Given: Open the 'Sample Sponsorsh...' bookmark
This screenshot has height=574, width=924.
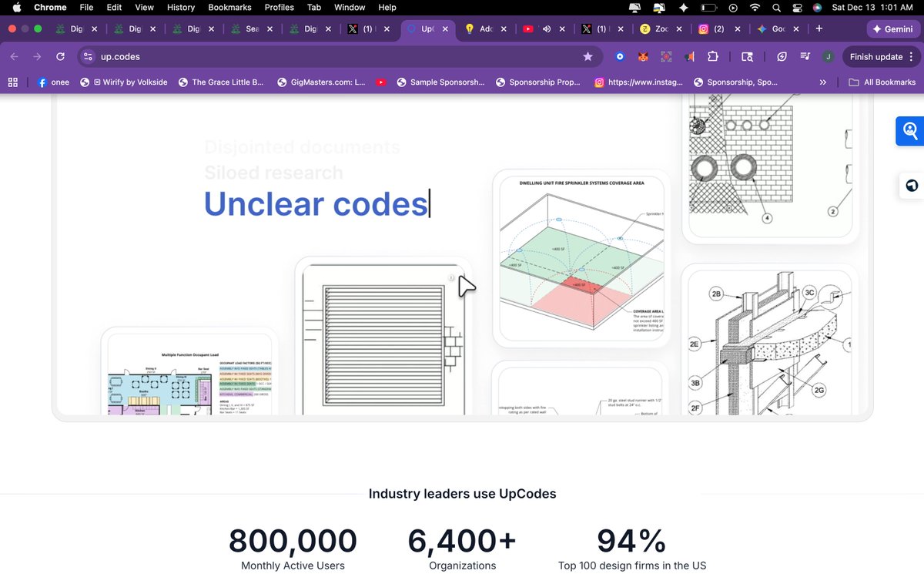Looking at the screenshot, I should [x=440, y=82].
